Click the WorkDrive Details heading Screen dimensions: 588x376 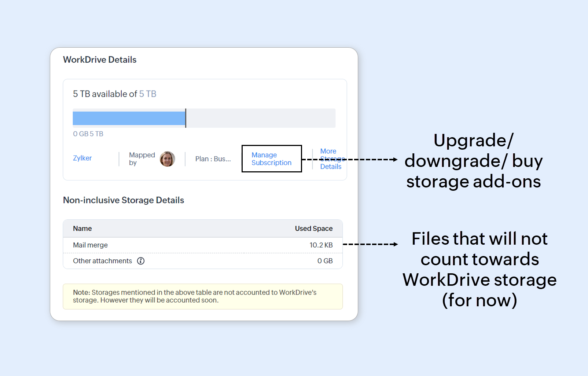[x=100, y=60]
